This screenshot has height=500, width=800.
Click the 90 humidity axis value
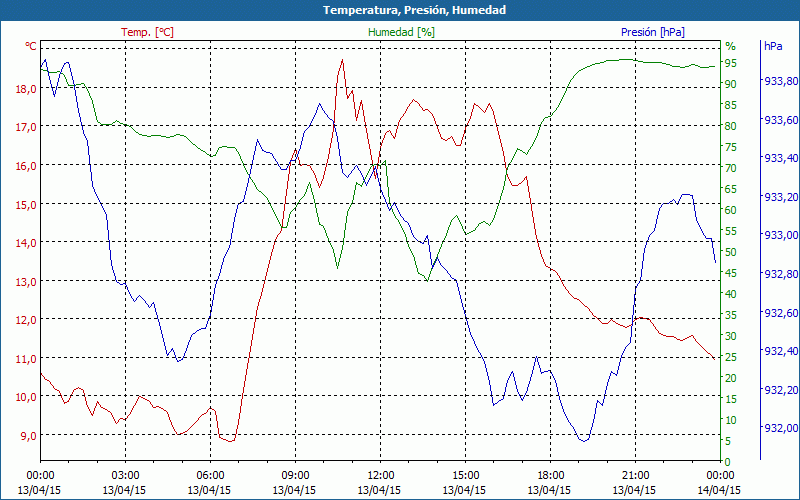[x=731, y=84]
